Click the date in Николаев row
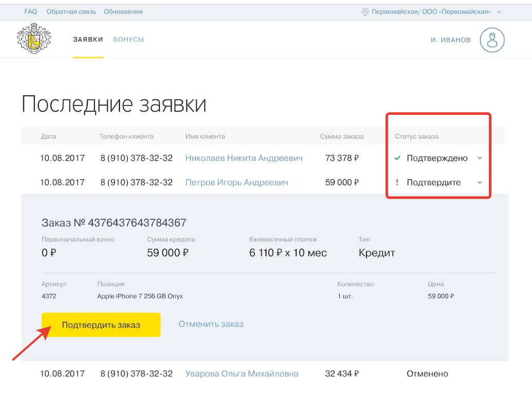This screenshot has width=532, height=393. coord(63,158)
